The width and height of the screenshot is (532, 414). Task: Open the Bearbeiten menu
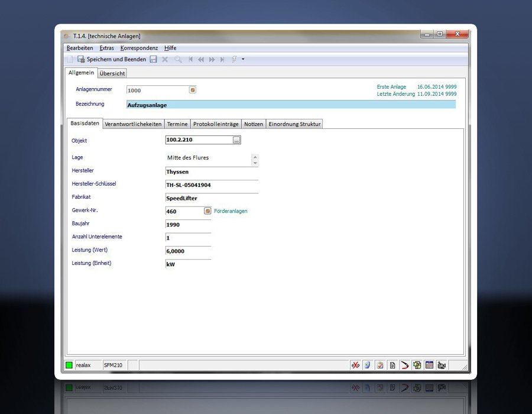coord(80,48)
